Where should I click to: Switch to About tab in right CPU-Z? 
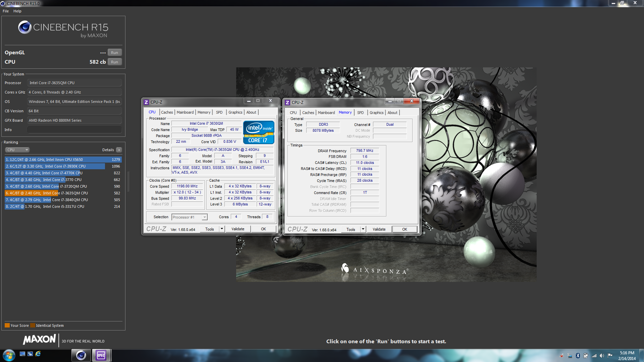392,113
